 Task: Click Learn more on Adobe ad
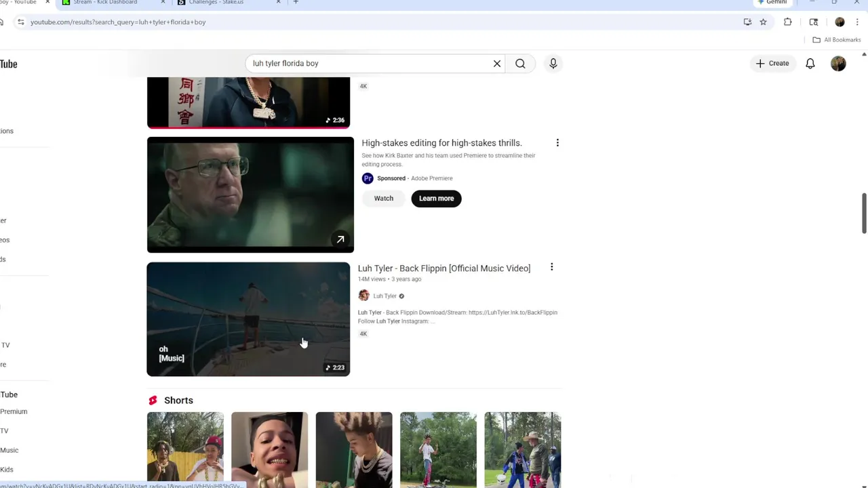pyautogui.click(x=436, y=199)
